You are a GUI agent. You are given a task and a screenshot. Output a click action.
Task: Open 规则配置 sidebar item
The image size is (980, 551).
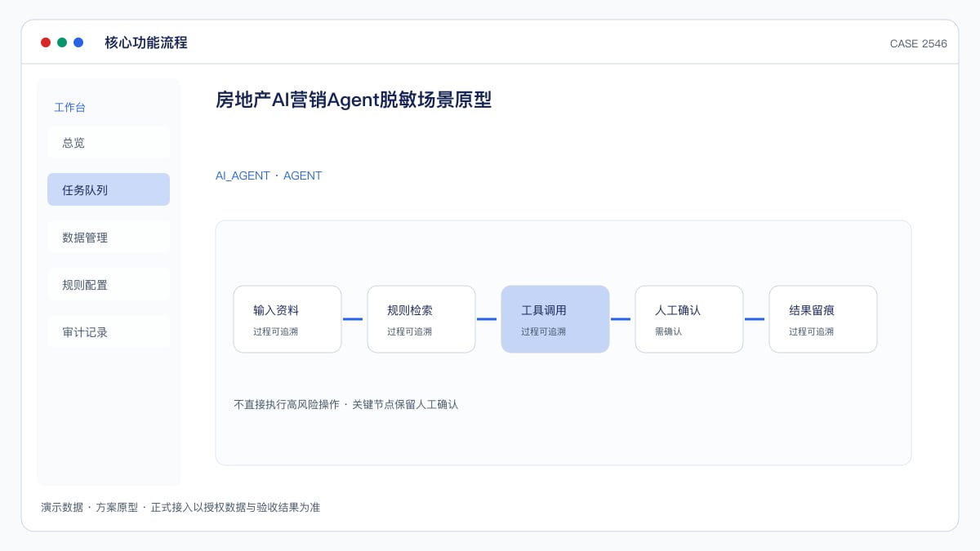(x=109, y=284)
